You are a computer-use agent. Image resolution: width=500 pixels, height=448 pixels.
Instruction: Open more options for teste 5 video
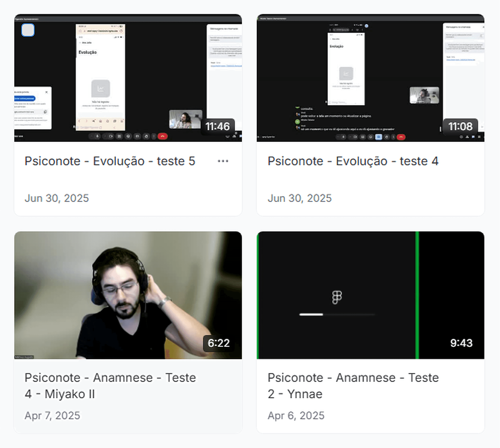click(223, 161)
